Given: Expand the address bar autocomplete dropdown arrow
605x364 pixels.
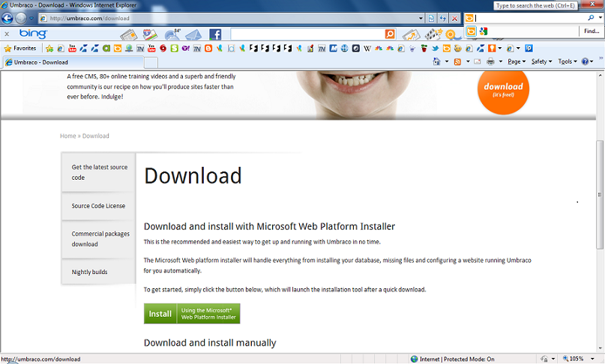Looking at the screenshot, I should pos(421,18).
